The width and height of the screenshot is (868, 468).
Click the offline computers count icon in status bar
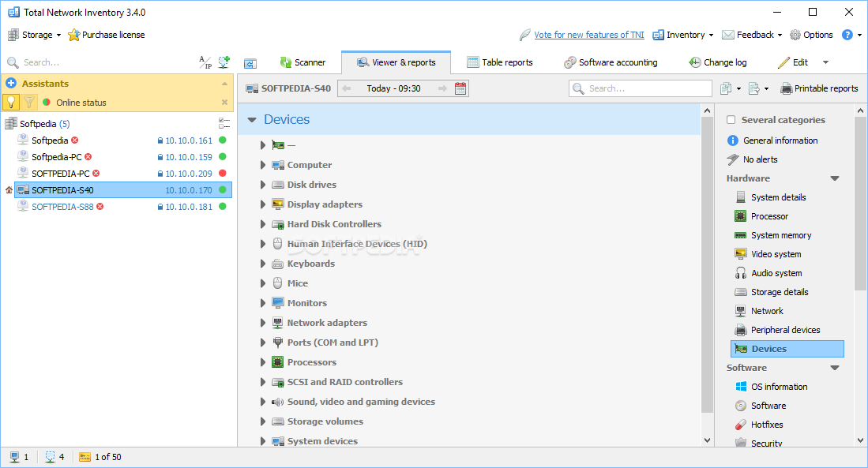coord(51,457)
